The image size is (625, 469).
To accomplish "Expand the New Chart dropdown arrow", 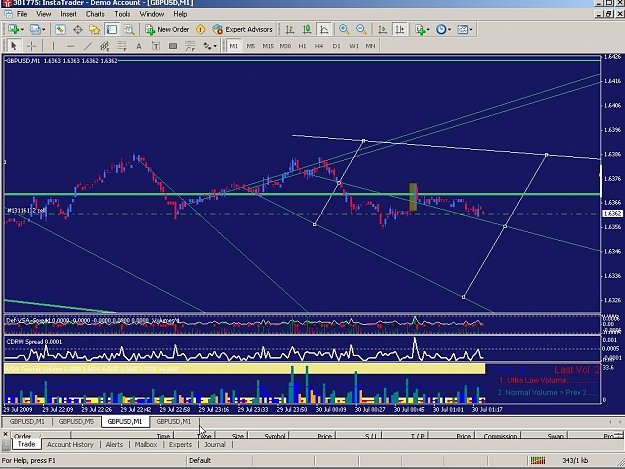I will tap(22, 30).
